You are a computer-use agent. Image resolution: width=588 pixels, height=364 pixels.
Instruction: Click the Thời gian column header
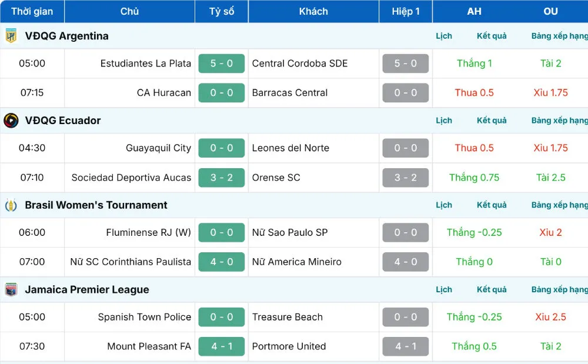tap(32, 12)
